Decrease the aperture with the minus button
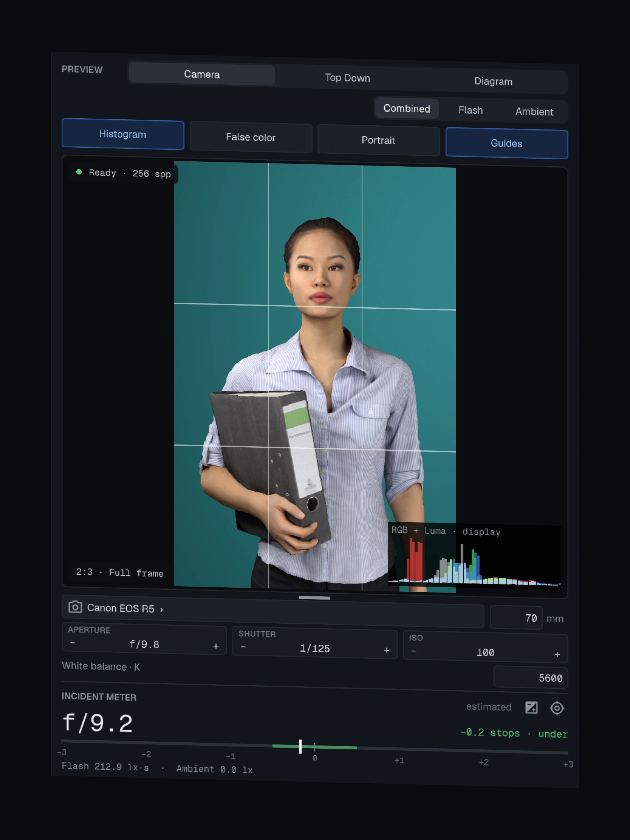The height and width of the screenshot is (840, 630). [x=72, y=643]
